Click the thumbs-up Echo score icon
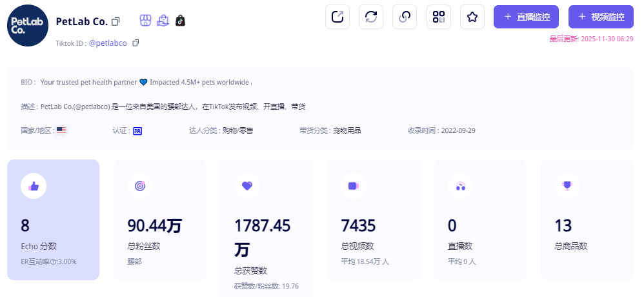Screen dimensions: 644x297 click(34, 186)
